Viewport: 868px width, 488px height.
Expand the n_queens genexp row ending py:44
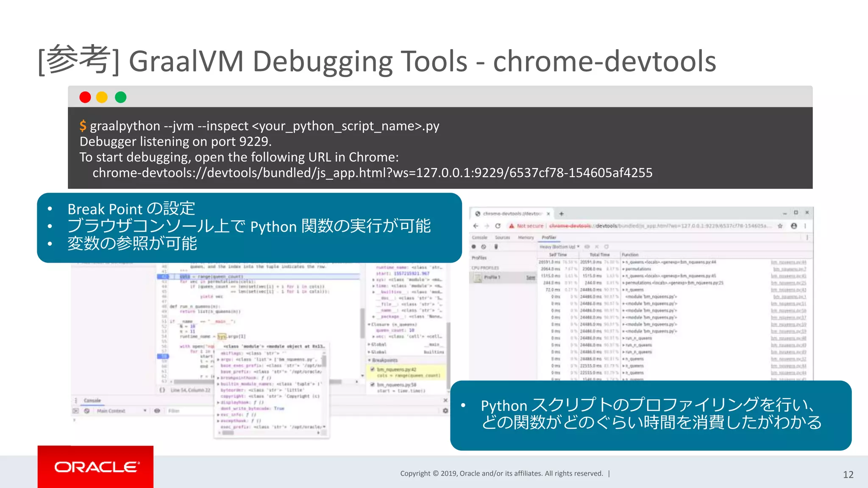click(x=623, y=262)
